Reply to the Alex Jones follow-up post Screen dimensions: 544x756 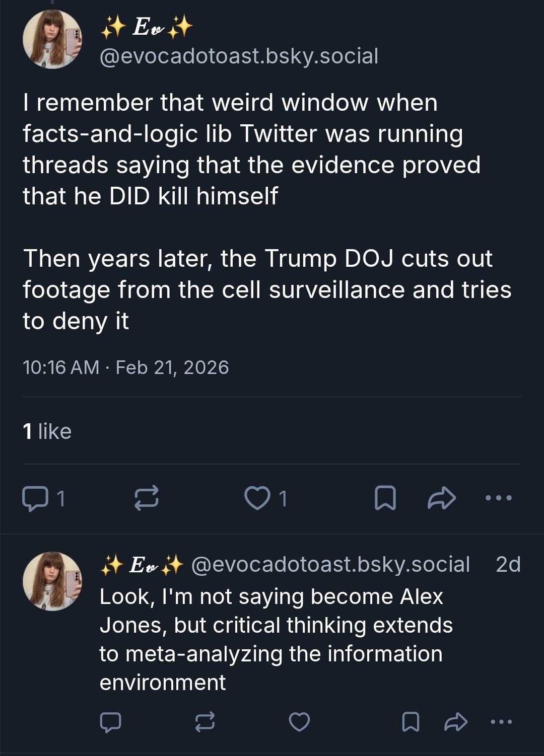(x=110, y=722)
